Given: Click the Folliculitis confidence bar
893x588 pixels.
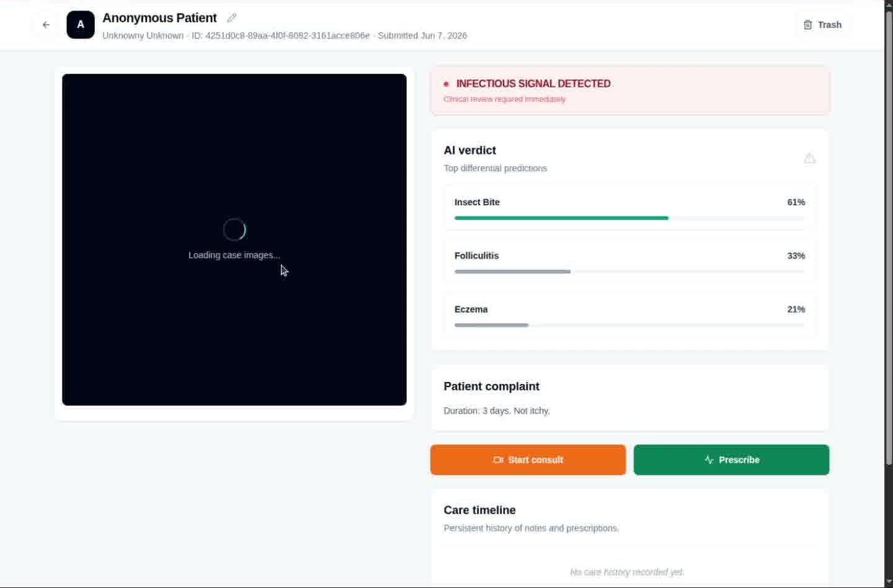Looking at the screenshot, I should (629, 272).
